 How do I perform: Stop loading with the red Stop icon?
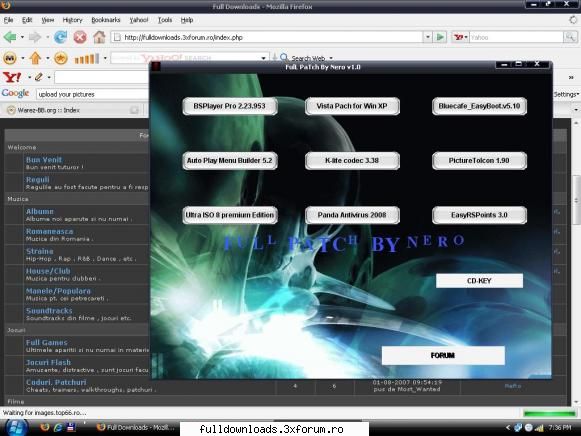(x=80, y=37)
